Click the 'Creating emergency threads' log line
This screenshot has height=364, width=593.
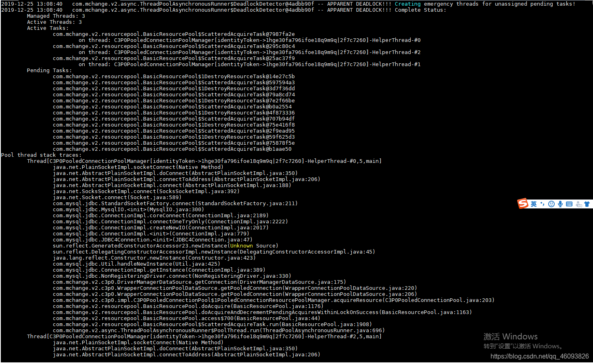tap(288, 4)
